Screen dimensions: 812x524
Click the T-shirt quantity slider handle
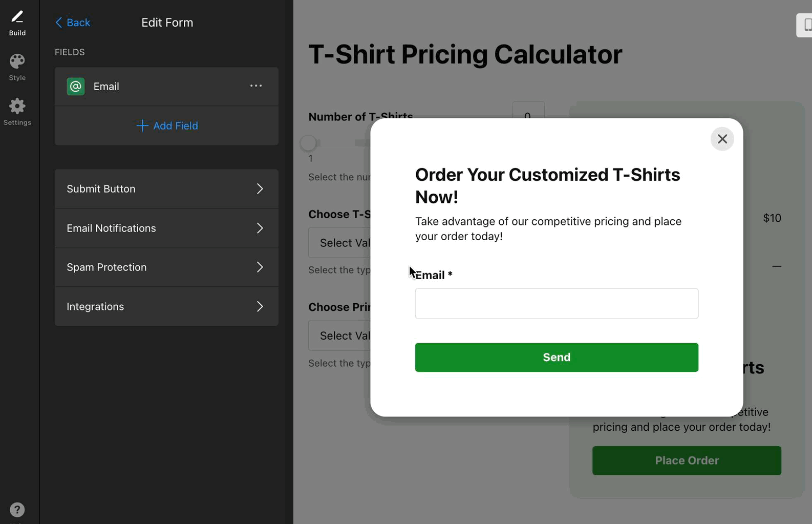pos(308,143)
